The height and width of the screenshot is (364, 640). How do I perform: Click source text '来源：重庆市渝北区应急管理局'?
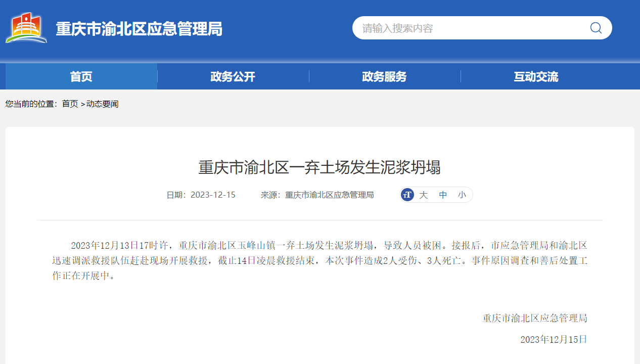(x=317, y=195)
